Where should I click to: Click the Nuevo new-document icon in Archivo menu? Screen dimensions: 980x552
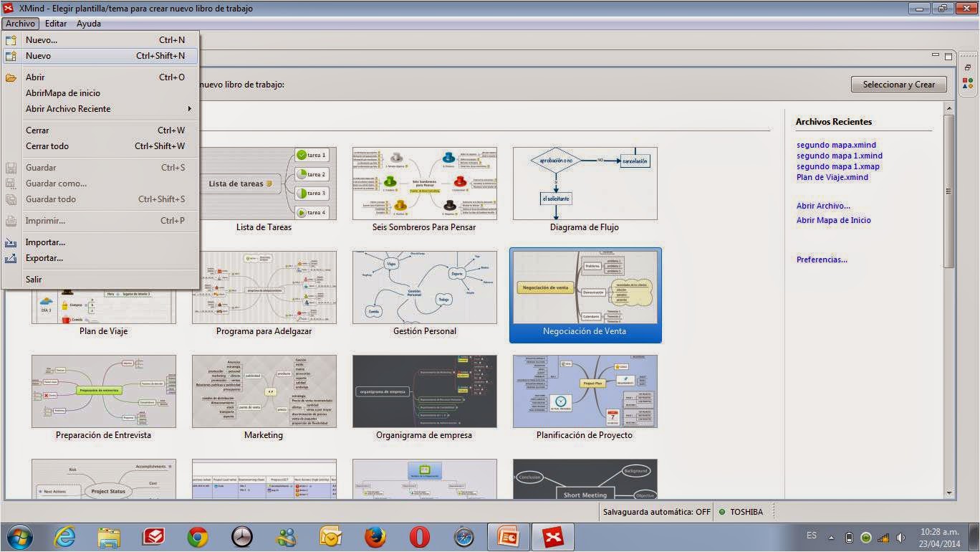click(11, 55)
